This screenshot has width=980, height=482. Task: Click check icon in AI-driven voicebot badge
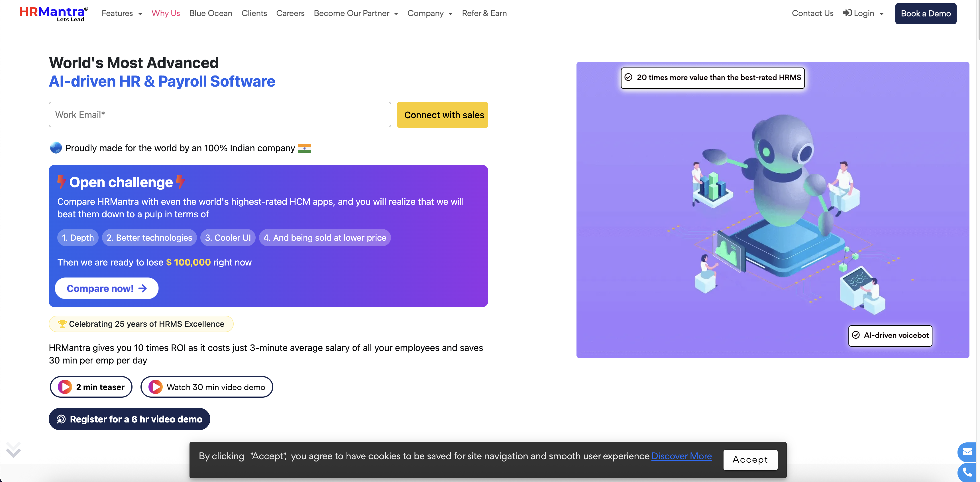tap(855, 335)
